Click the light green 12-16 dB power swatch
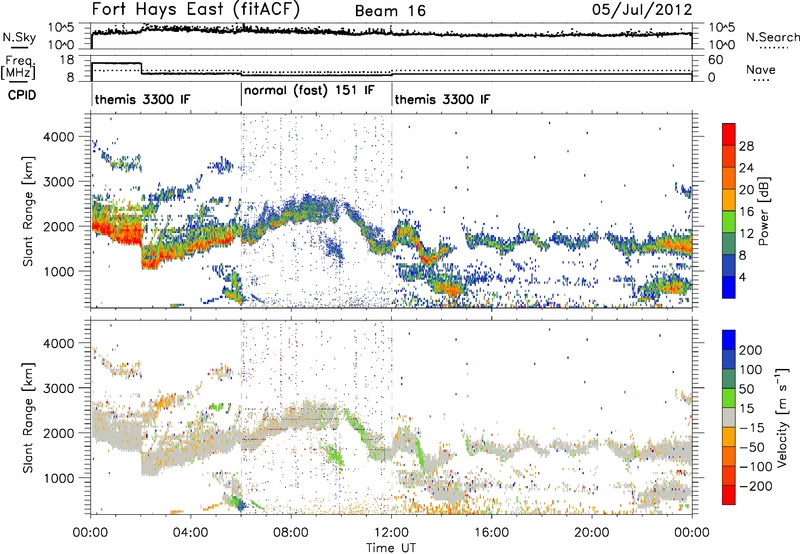Image resolution: width=800 pixels, height=554 pixels. (729, 221)
